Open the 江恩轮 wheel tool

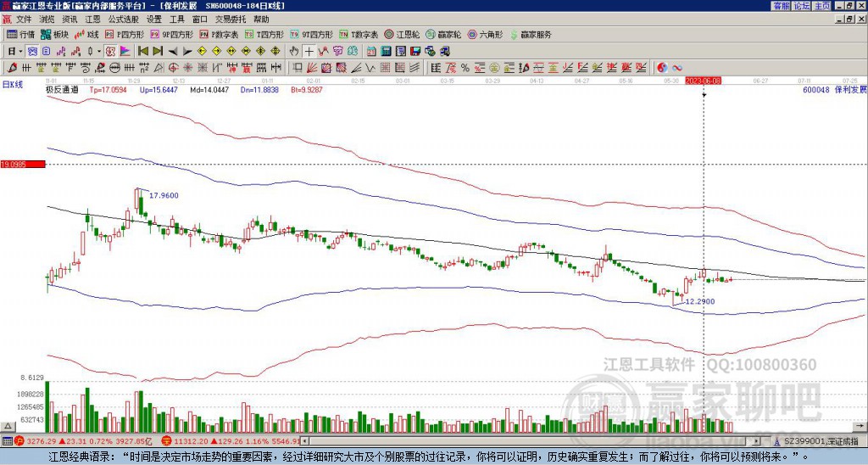[400, 34]
